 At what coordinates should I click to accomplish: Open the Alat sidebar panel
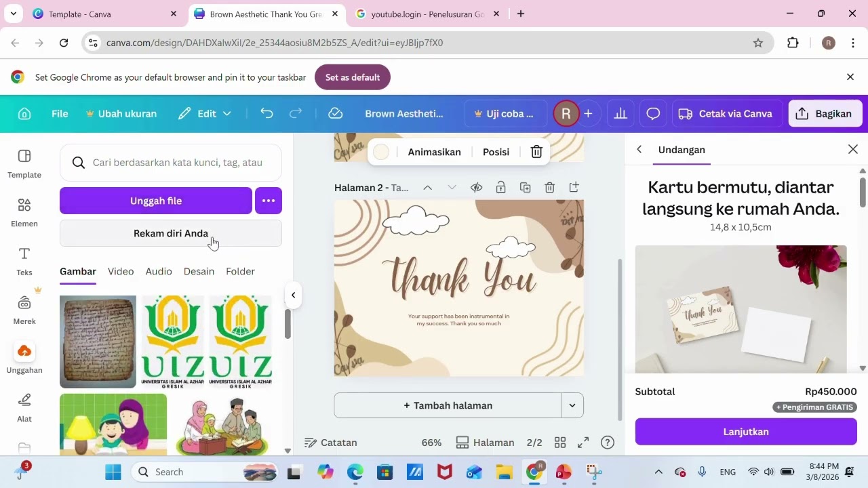point(24,408)
